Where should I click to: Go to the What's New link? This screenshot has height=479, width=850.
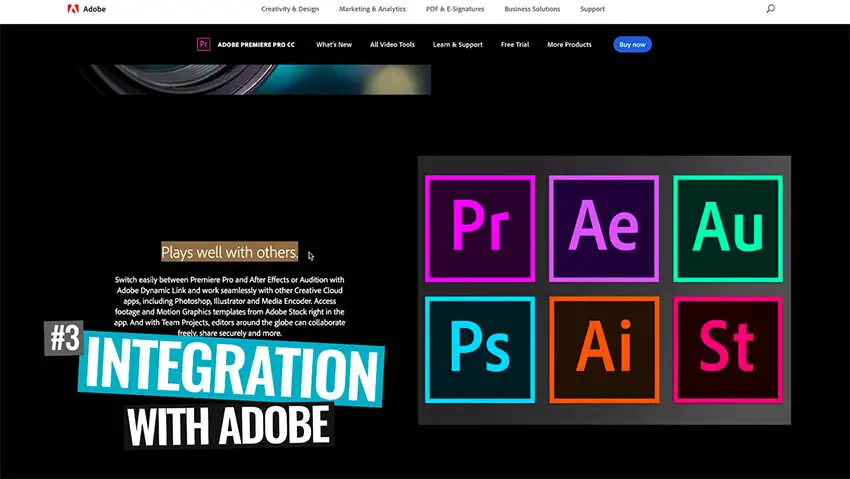334,44
